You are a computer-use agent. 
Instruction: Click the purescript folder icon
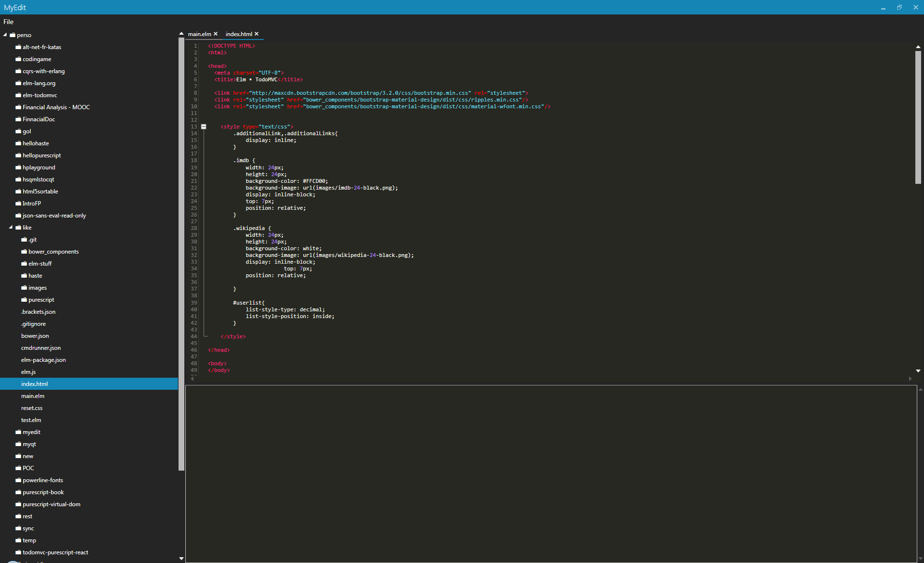coord(24,300)
